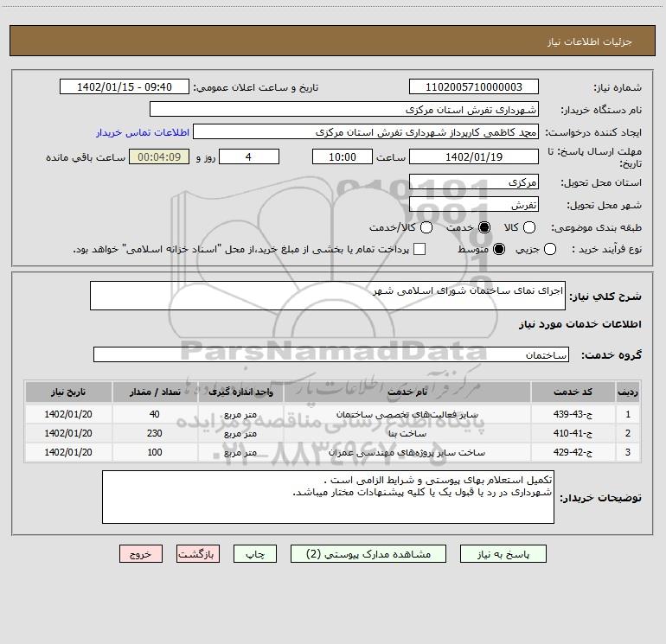The width and height of the screenshot is (666, 644).
Task: Click quantity cell 40
Action: point(155,414)
